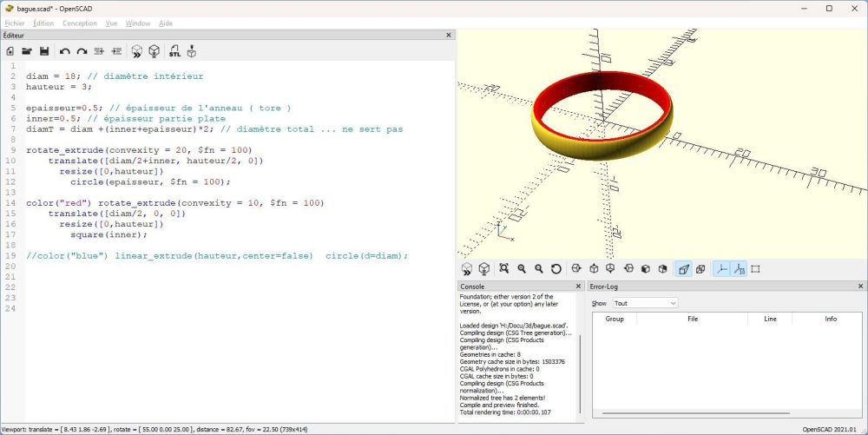
Task: Click the Export as STL icon
Action: (174, 51)
